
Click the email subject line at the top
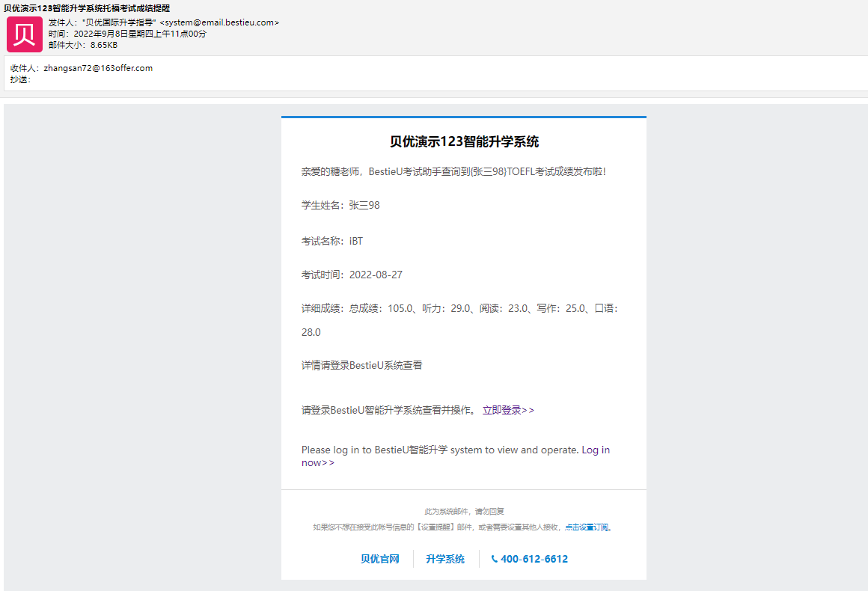tap(87, 8)
